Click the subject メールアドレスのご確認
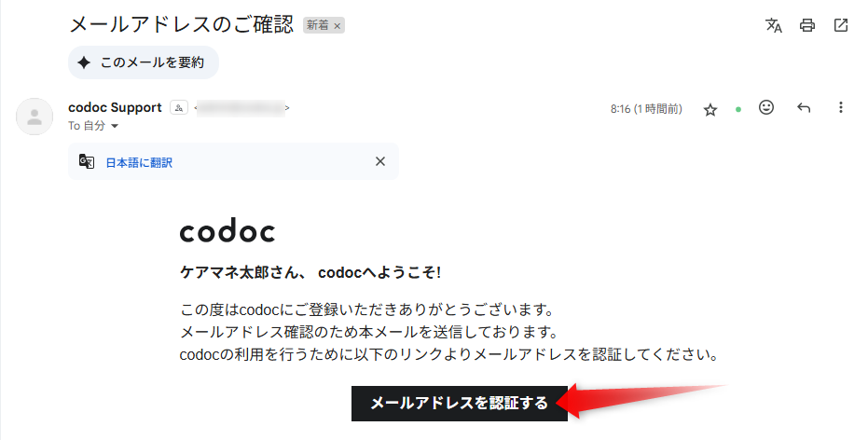This screenshot has width=868, height=440. coord(181,25)
